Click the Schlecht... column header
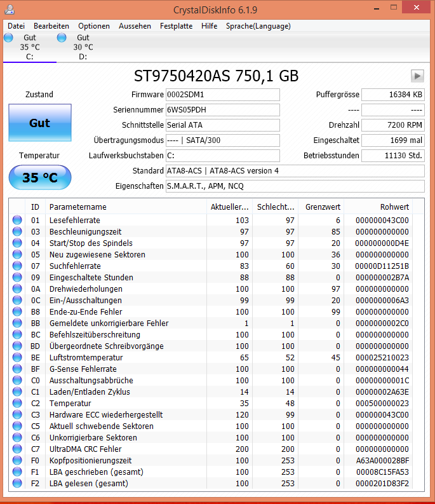This screenshot has height=504, width=435. [276, 207]
